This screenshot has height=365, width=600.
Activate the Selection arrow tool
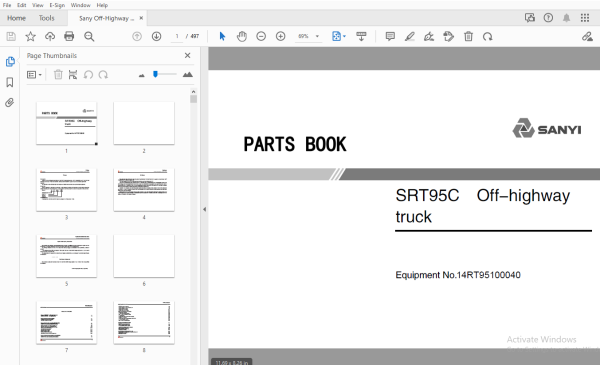(x=222, y=36)
